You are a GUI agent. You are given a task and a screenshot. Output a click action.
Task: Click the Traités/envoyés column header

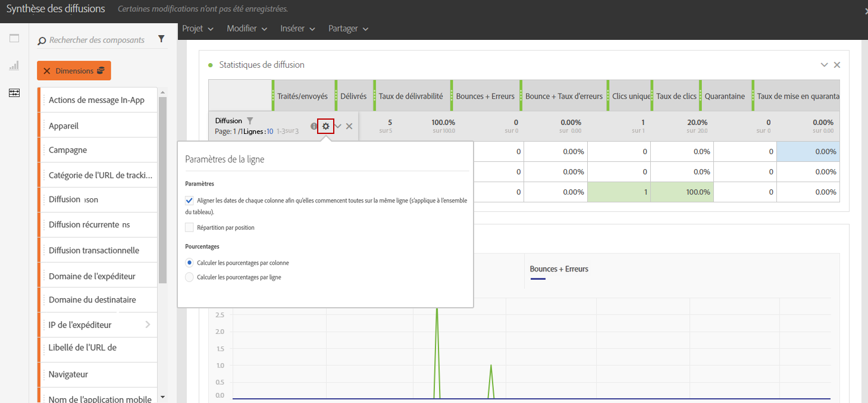pos(302,96)
